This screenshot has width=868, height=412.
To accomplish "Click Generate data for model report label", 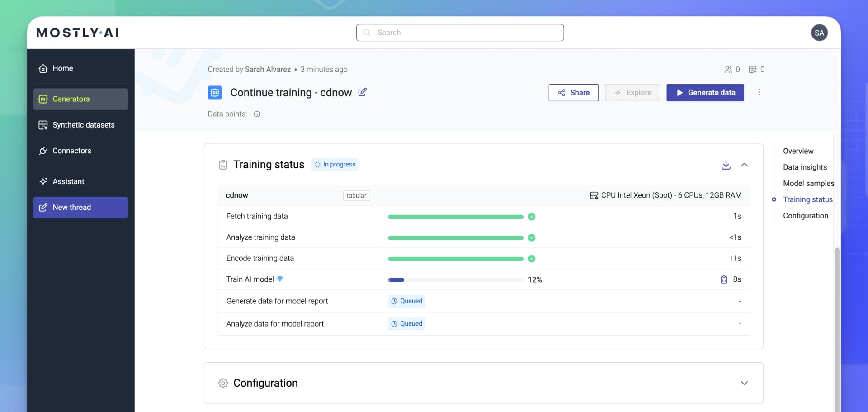I will point(277,301).
